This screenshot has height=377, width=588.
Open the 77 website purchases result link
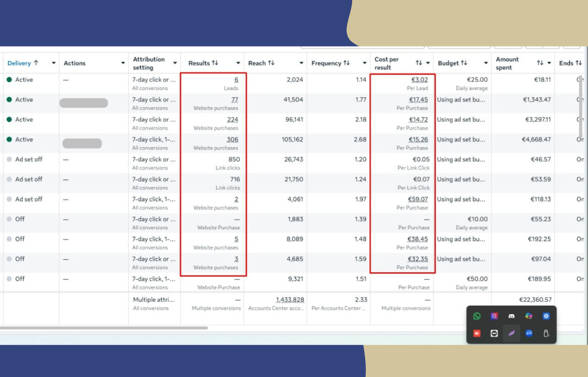tap(234, 100)
